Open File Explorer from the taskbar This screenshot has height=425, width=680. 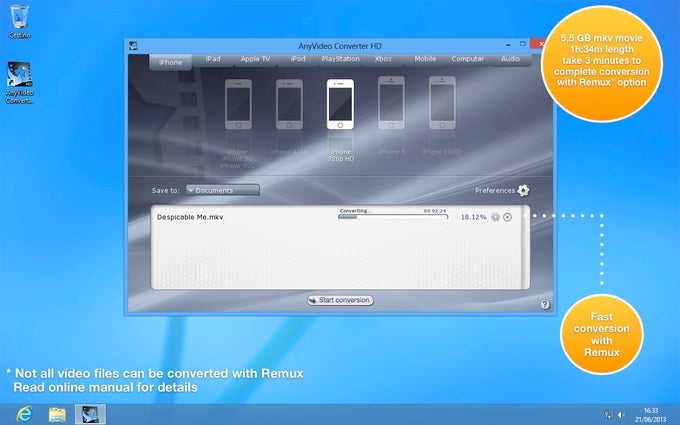[57, 415]
